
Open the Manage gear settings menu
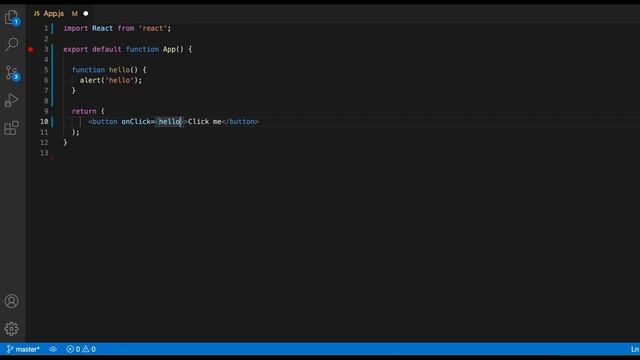pyautogui.click(x=11, y=329)
